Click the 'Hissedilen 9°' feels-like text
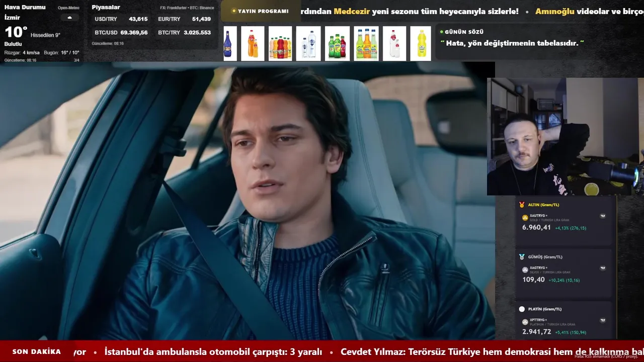The width and height of the screenshot is (644, 362). click(45, 35)
